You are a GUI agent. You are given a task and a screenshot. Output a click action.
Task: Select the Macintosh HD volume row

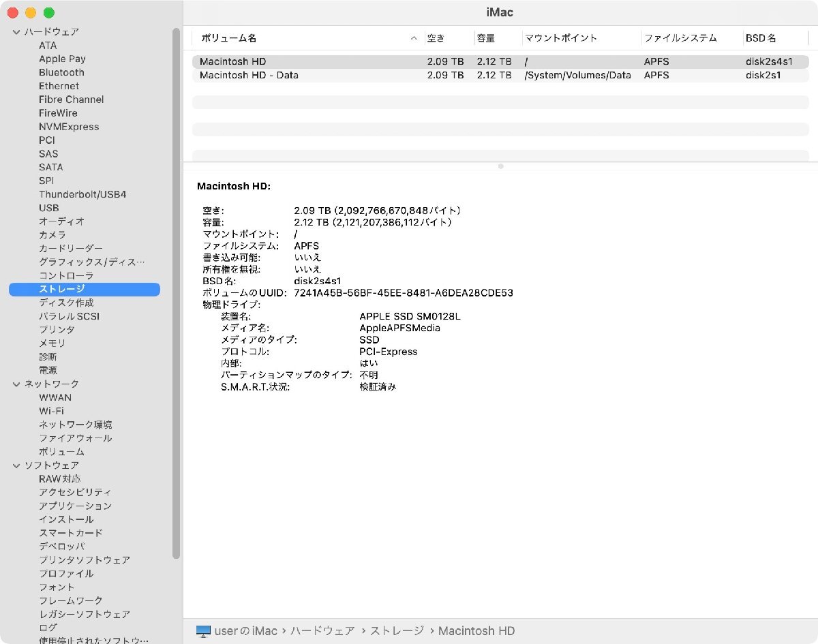pos(233,61)
